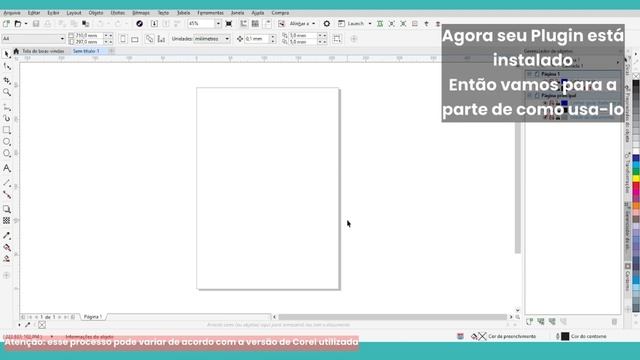Select the Transparency tool
Screen dimensions: 640x360
coord(7,220)
